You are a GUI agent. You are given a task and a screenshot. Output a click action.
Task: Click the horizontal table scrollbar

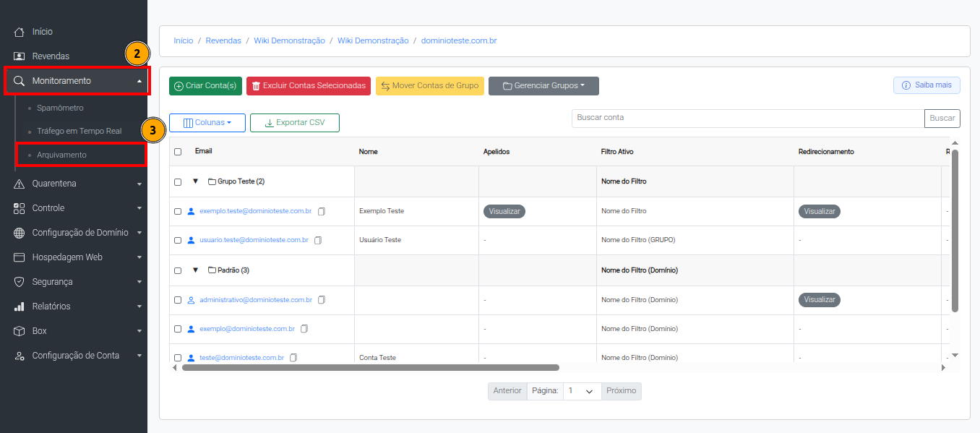[x=370, y=367]
